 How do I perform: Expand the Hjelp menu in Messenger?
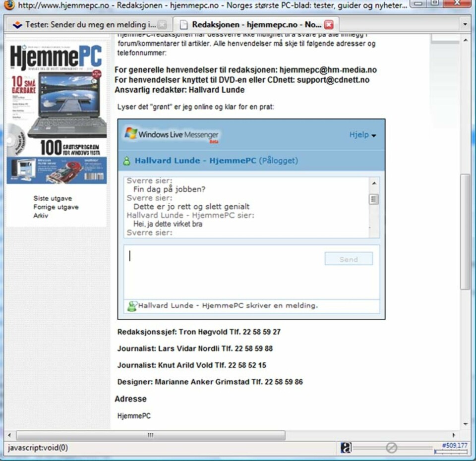362,135
